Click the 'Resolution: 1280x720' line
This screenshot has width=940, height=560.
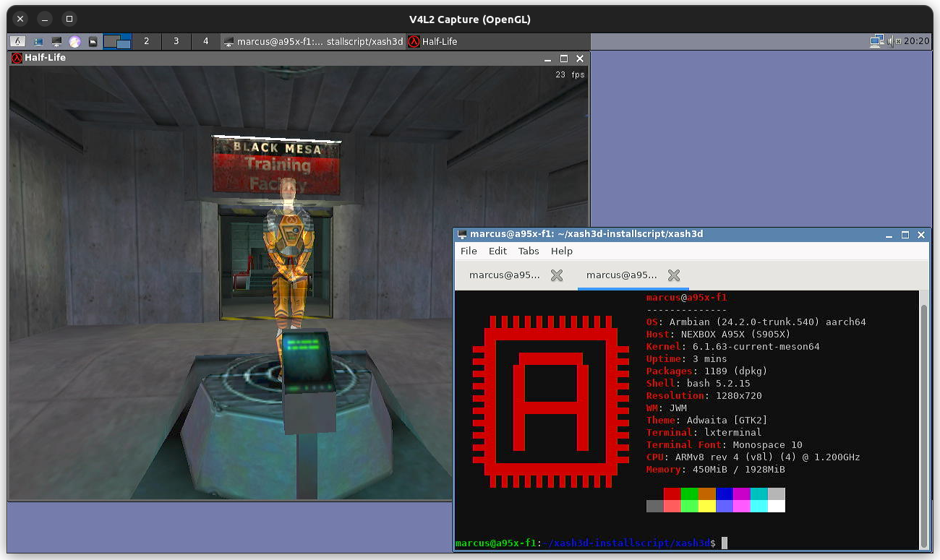click(x=704, y=396)
